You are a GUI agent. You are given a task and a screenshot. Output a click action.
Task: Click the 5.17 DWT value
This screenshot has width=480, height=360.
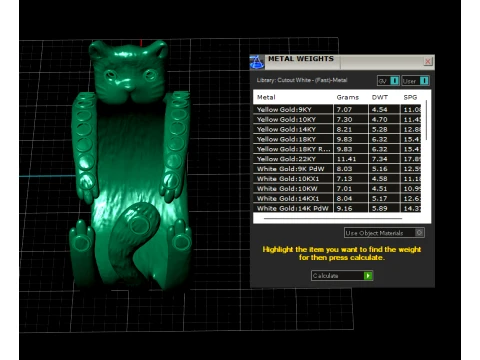[380, 198]
